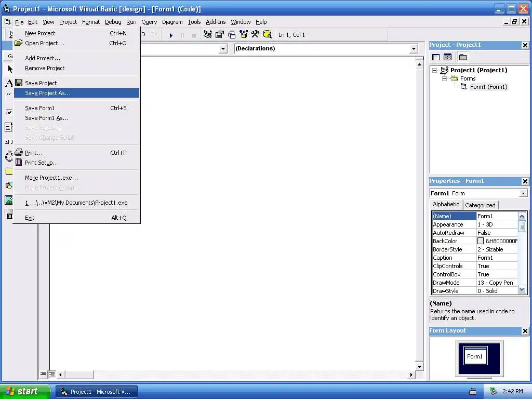Screen dimensions: 532x399
Task: Select the Label tool (letter A)
Action: pyautogui.click(x=9, y=83)
